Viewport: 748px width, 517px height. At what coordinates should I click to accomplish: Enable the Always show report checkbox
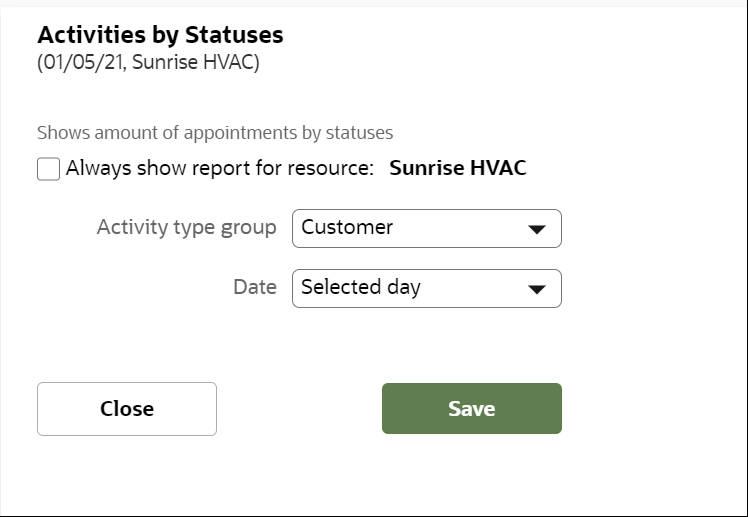coord(48,169)
